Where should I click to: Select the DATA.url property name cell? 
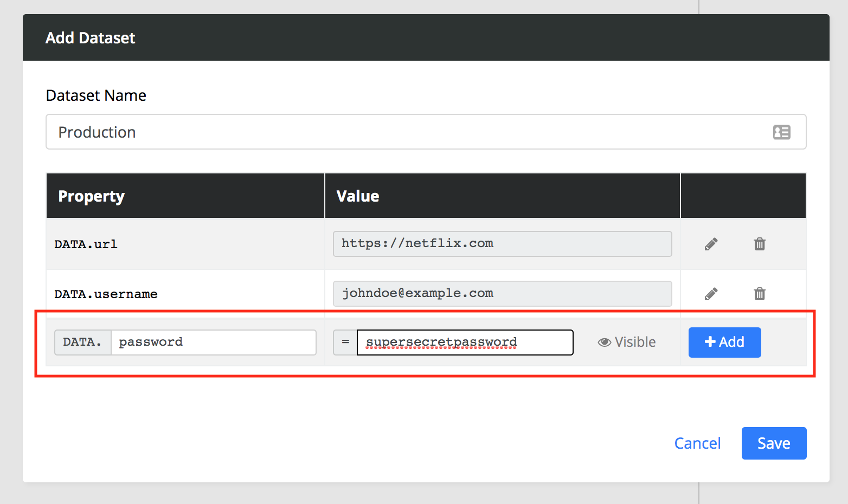[x=86, y=244]
